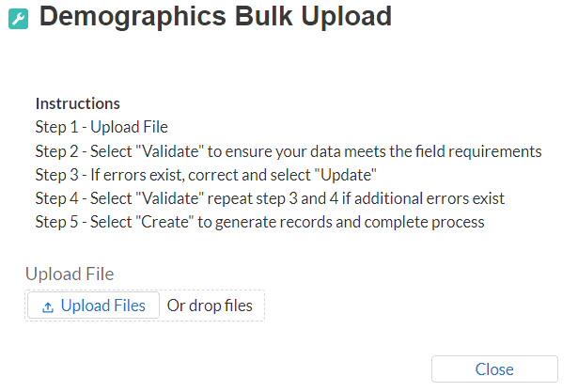Click the wrench icon beside the title
The height and width of the screenshot is (392, 578).
[18, 18]
